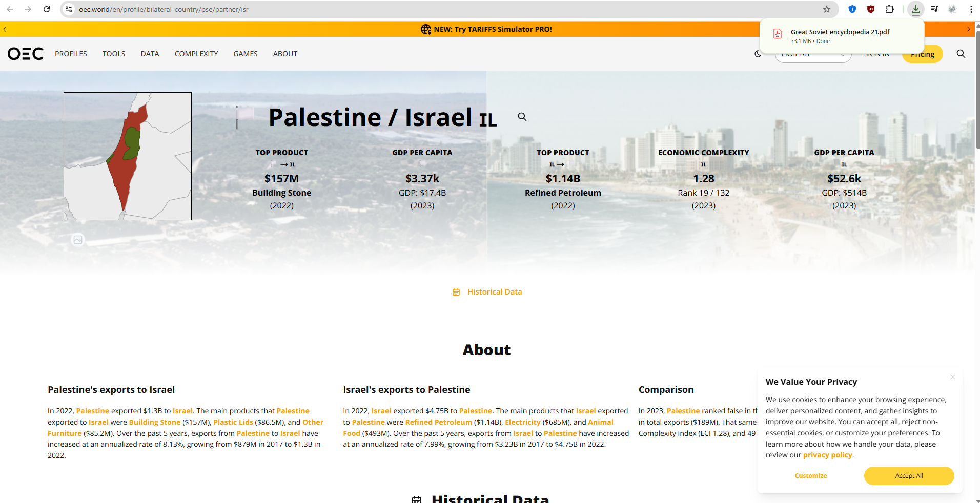Screen dimensions: 980x503
Task: Open the PROFILES menu
Action: click(71, 54)
